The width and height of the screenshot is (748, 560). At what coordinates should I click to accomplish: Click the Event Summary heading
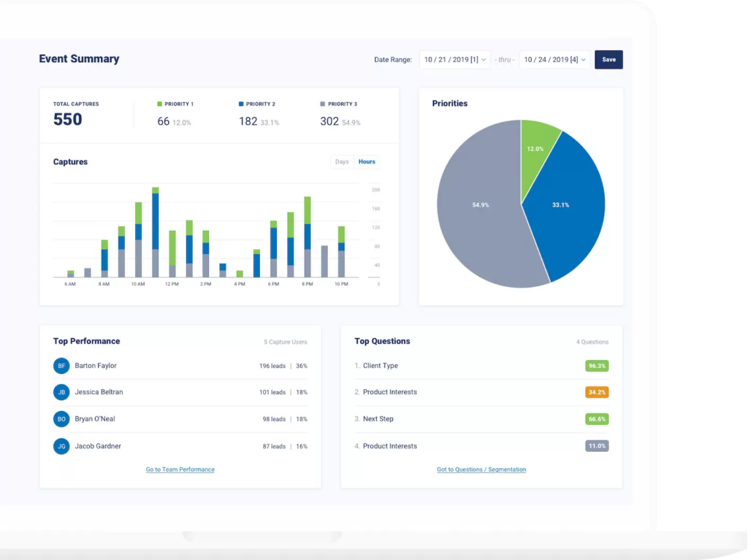pos(79,58)
